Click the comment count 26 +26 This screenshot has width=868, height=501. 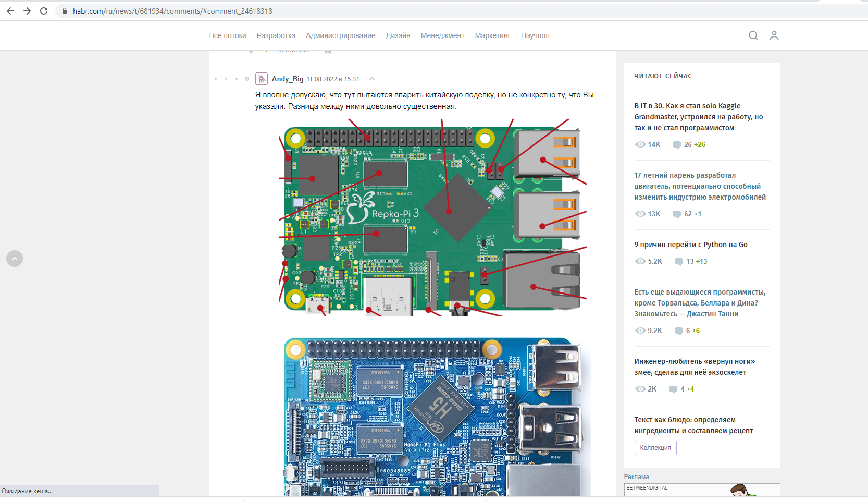click(x=695, y=144)
